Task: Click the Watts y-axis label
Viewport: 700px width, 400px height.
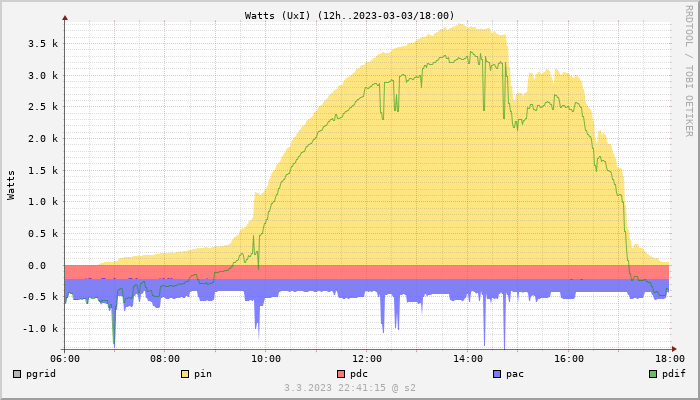Action: coord(11,185)
